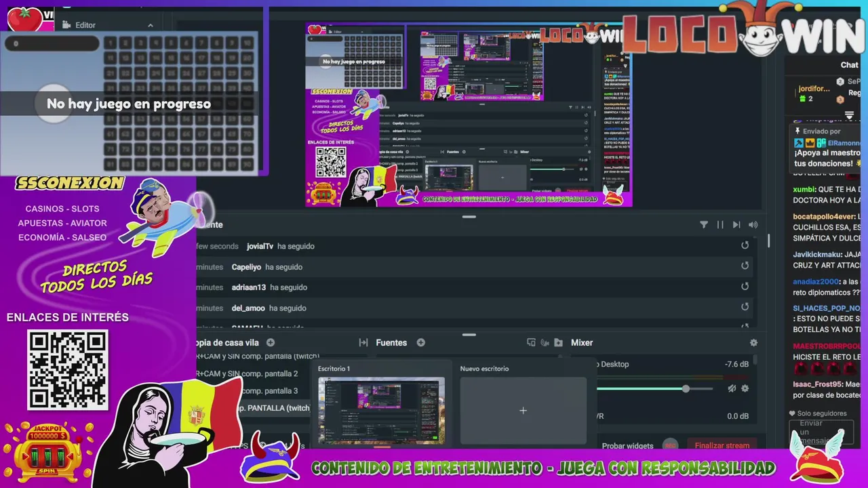Click the jovialTv follower name
The height and width of the screenshot is (488, 868).
point(260,246)
